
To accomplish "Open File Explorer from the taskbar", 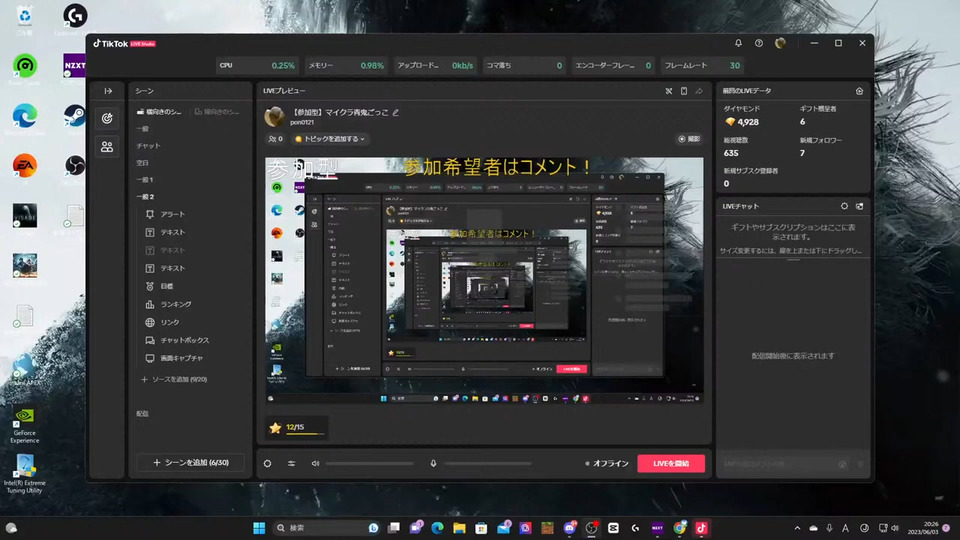I will [x=459, y=528].
